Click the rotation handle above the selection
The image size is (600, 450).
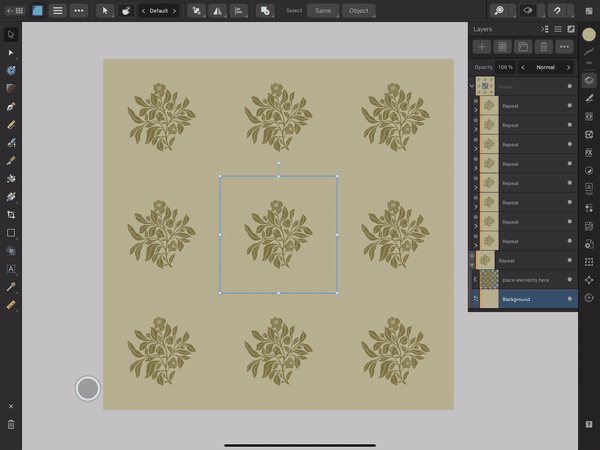pos(279,163)
